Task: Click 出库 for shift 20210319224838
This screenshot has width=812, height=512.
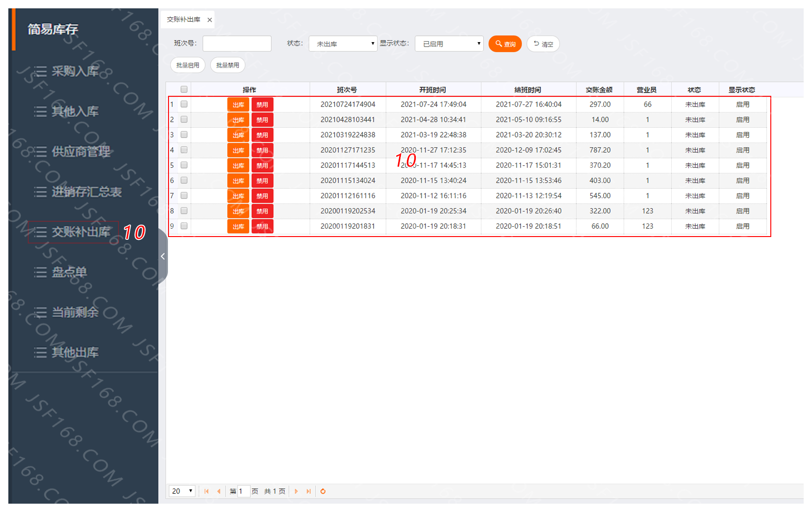Action: (x=238, y=135)
